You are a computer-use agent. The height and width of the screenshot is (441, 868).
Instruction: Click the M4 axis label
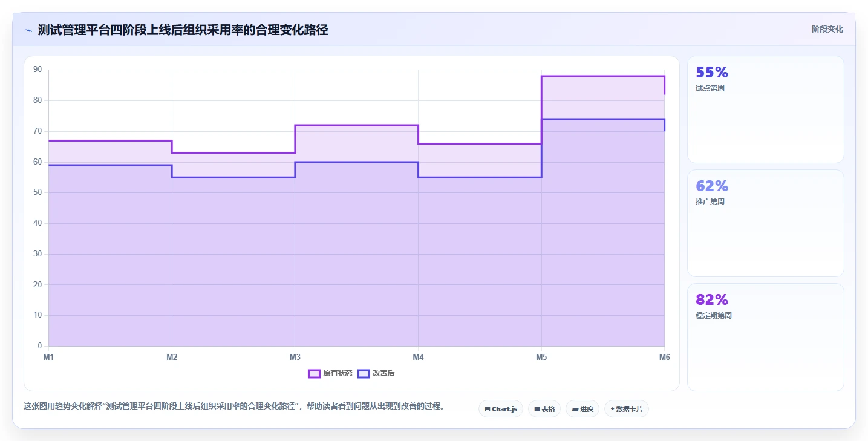pos(418,357)
